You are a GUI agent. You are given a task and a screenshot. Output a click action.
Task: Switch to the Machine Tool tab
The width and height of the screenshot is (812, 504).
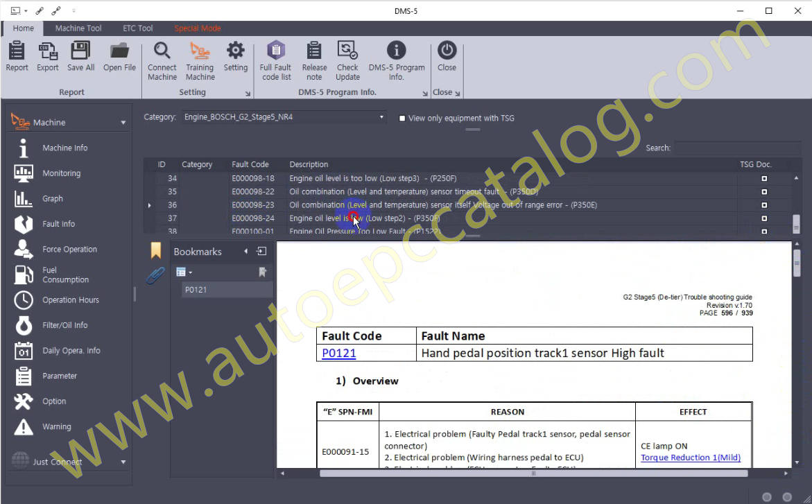pyautogui.click(x=78, y=28)
